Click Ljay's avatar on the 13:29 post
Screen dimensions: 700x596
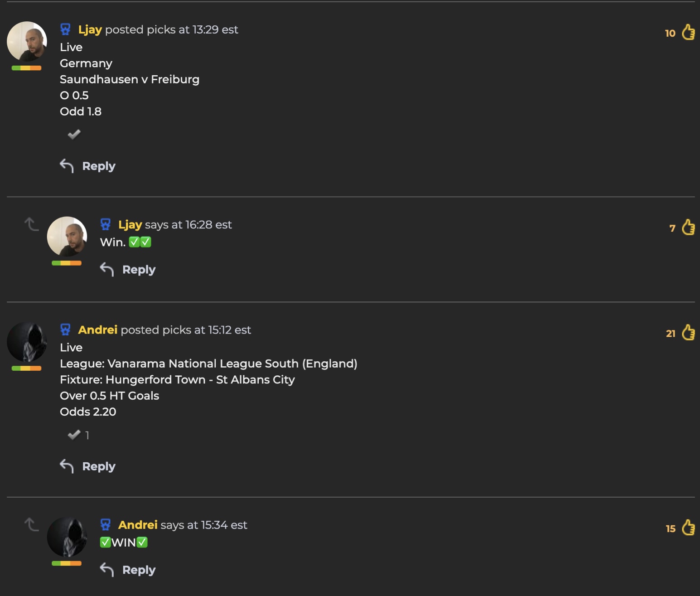(x=27, y=42)
